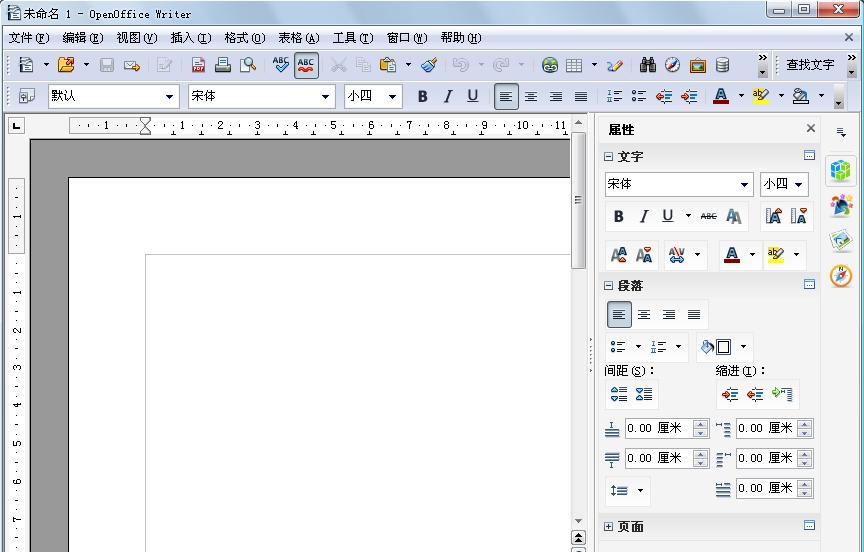The image size is (864, 552).
Task: Align right in the formatting toolbar
Action: pyautogui.click(x=556, y=96)
